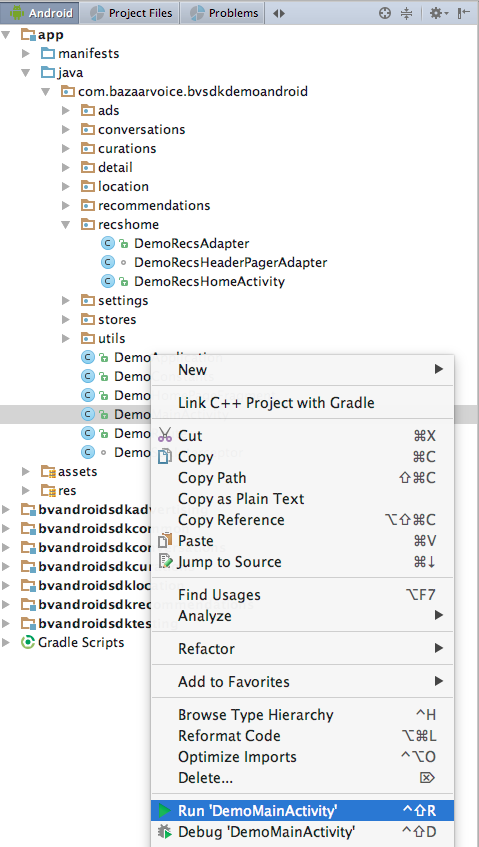Click the DemoRecsAdapter class icon

coord(108,243)
